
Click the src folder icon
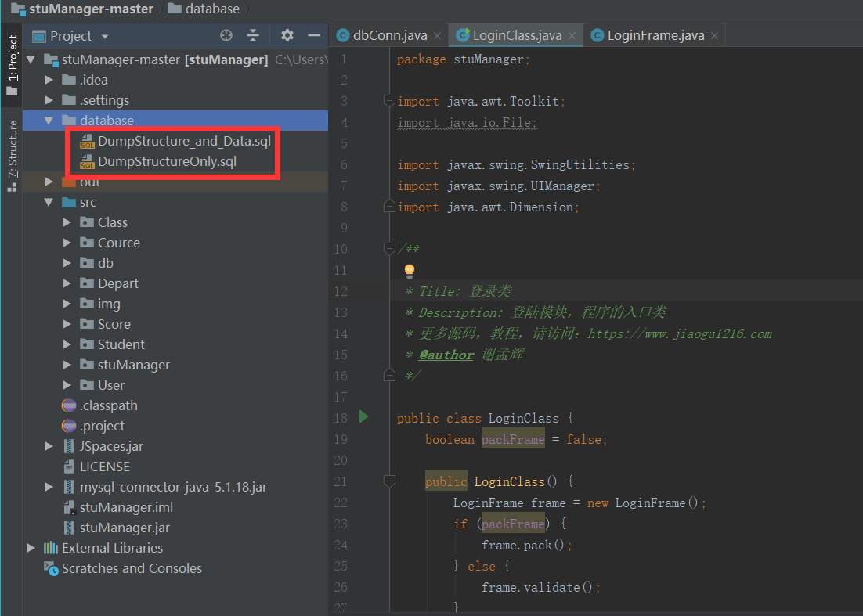(x=69, y=202)
